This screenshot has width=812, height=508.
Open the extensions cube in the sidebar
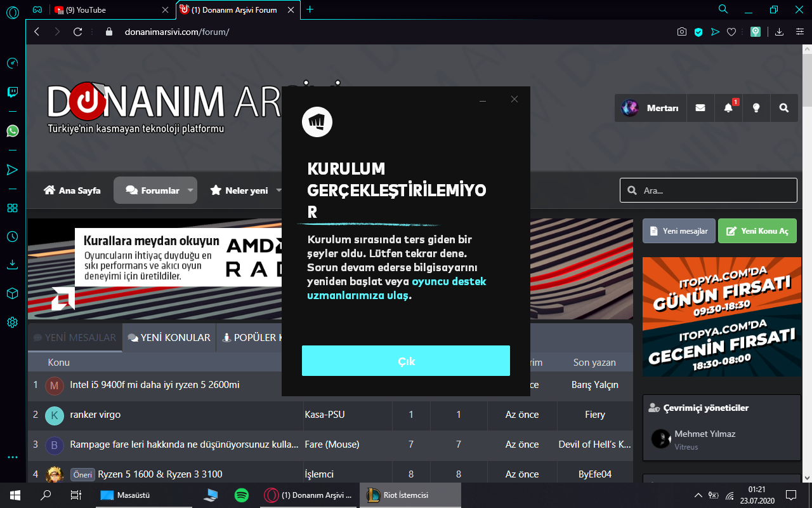click(x=12, y=293)
